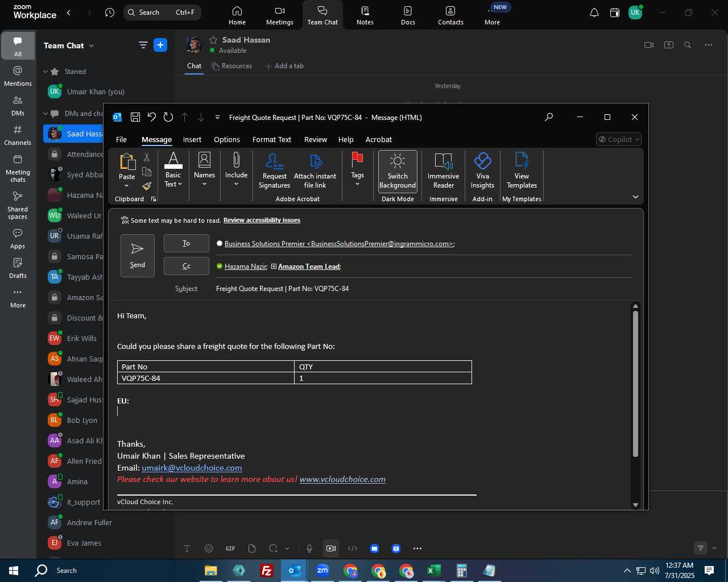
Task: Click the To button
Action: pos(187,243)
